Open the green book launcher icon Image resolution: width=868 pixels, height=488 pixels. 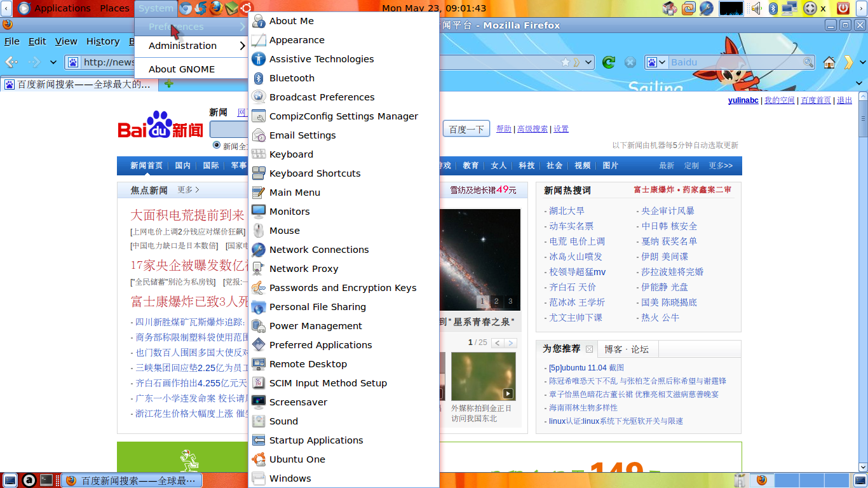tap(231, 8)
